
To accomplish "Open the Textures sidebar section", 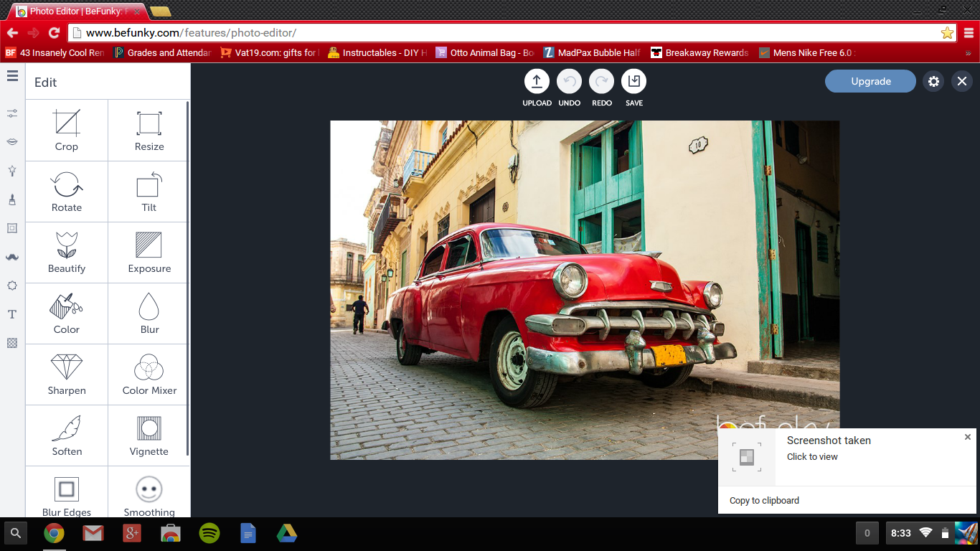I will [x=12, y=343].
